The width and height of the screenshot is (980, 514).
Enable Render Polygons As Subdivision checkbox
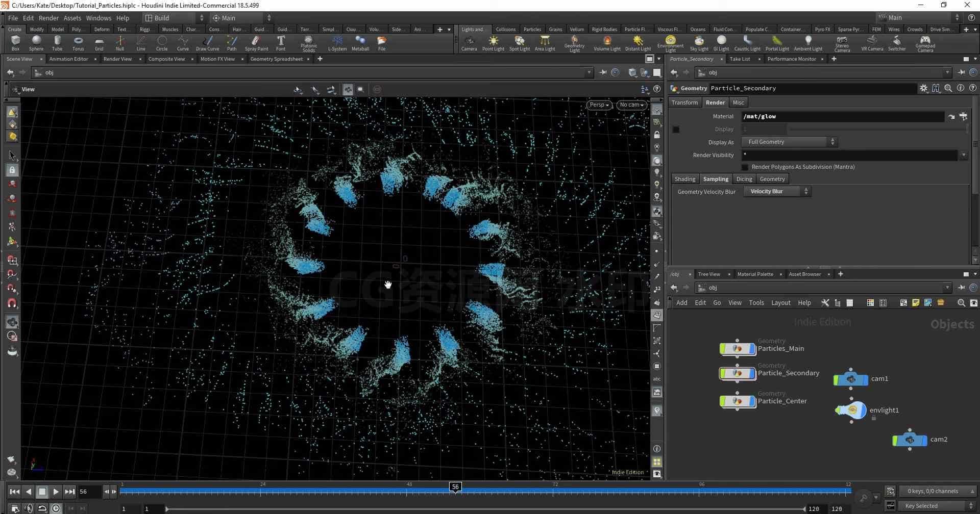pos(745,167)
